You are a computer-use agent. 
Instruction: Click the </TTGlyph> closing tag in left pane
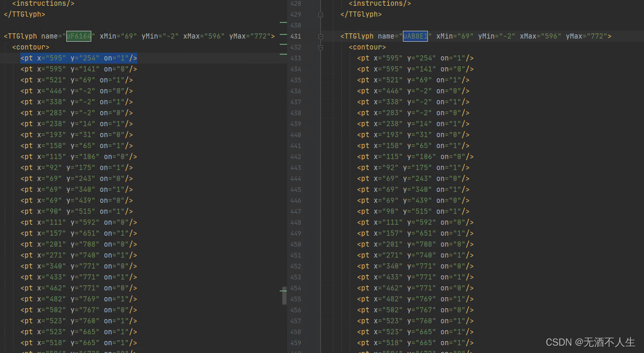(x=25, y=14)
